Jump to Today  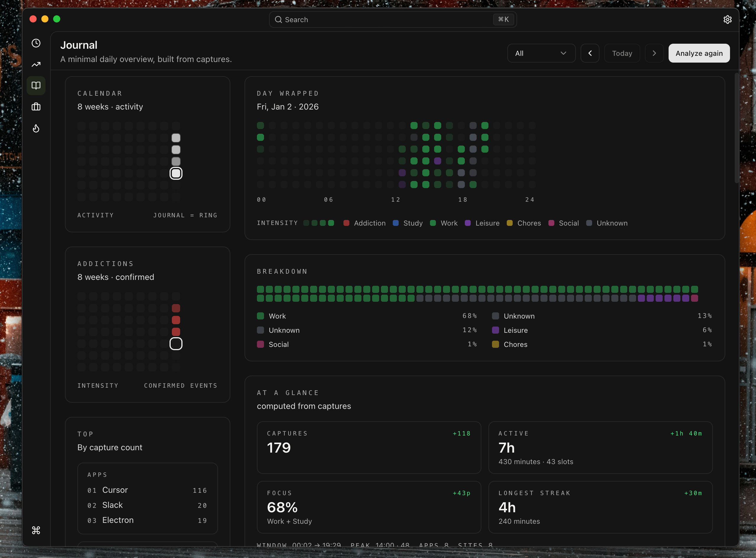click(622, 53)
